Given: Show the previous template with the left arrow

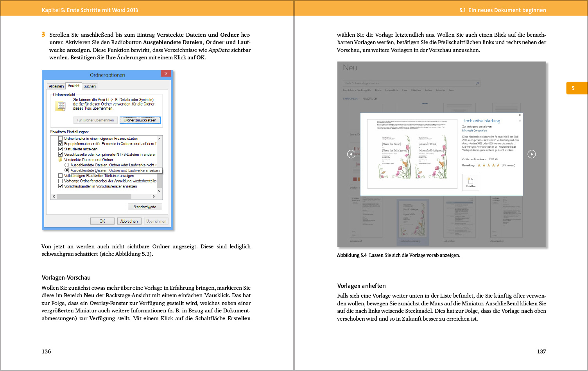Looking at the screenshot, I should [351, 154].
